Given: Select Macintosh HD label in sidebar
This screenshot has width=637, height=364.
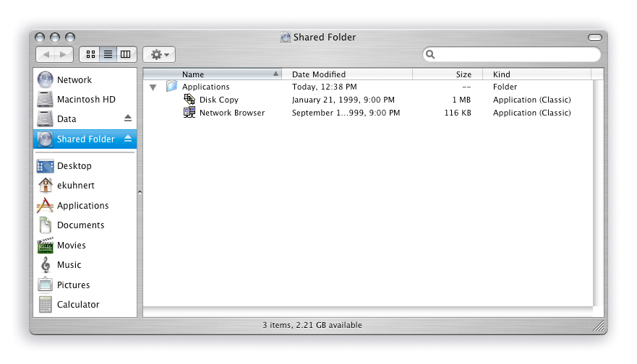Looking at the screenshot, I should point(86,100).
